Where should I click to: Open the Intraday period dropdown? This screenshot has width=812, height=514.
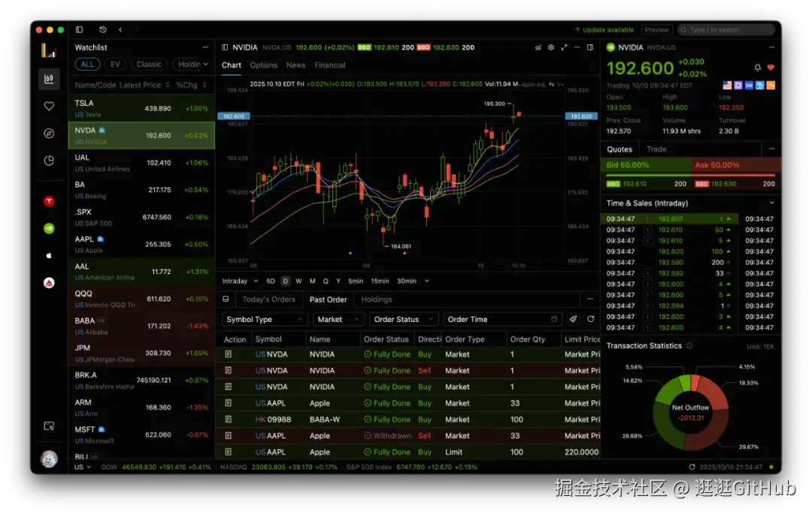point(240,281)
